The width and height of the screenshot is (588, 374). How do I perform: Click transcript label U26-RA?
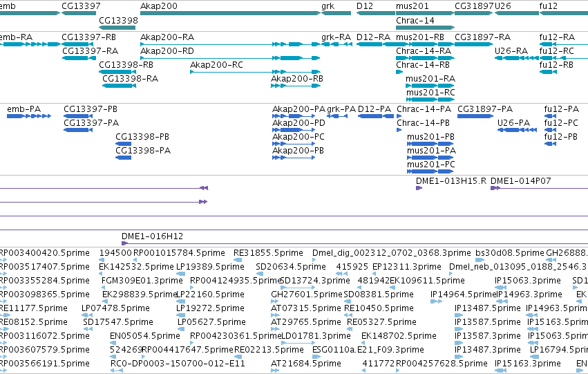[x=511, y=51]
